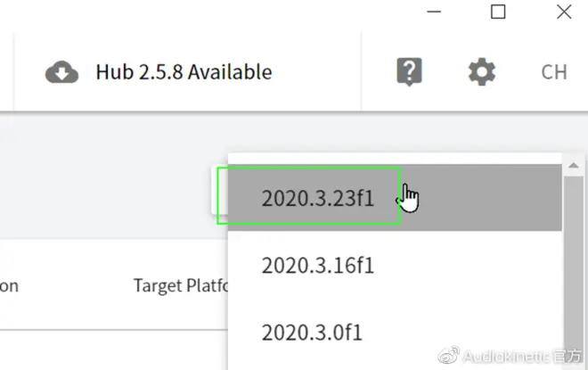Image resolution: width=588 pixels, height=370 pixels.
Task: Minimize the Unity Hub window
Action: (x=434, y=12)
